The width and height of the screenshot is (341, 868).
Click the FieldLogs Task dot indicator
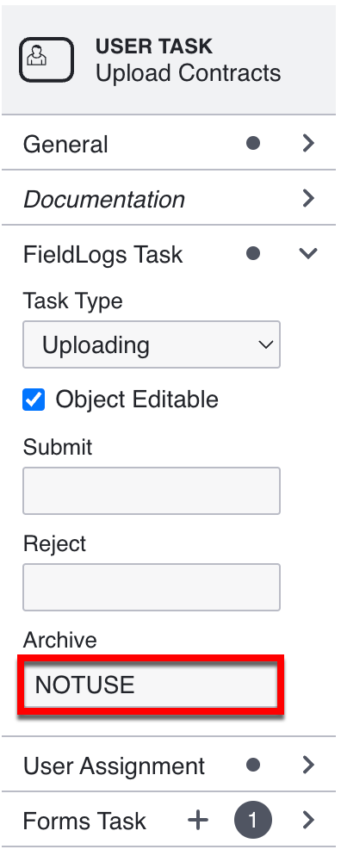[253, 253]
